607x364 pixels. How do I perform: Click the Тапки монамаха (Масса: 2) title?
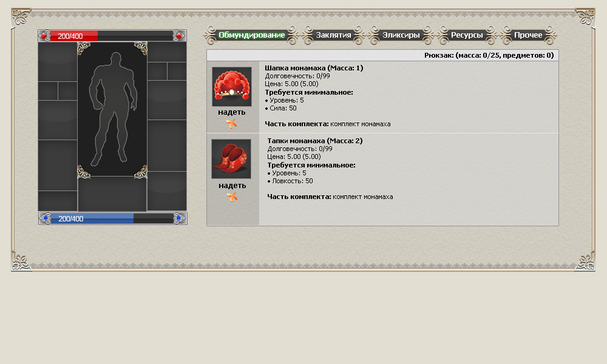(314, 141)
